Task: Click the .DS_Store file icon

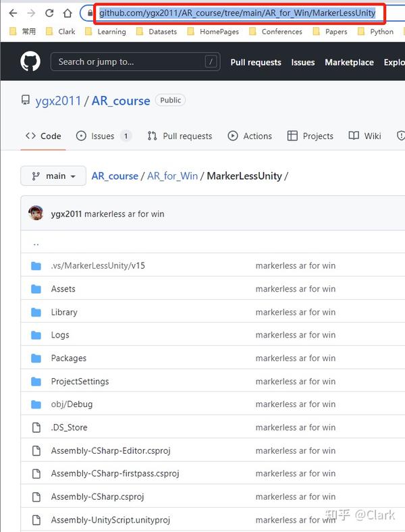Action: [36, 427]
